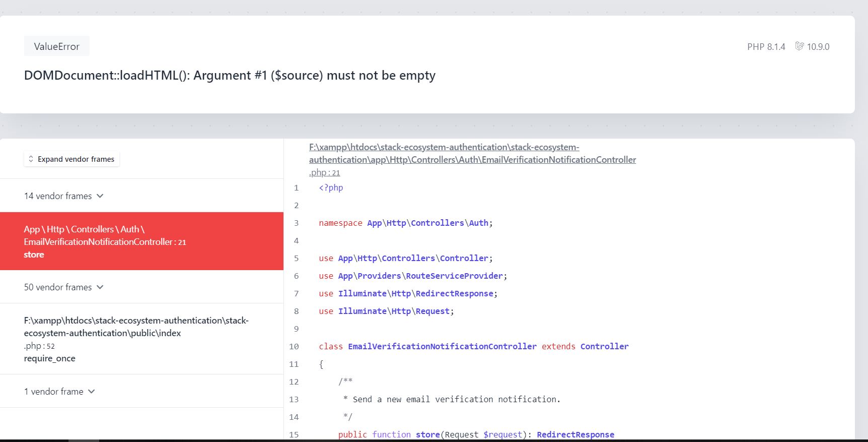Click the Laravel 10.9.0 version text

818,46
